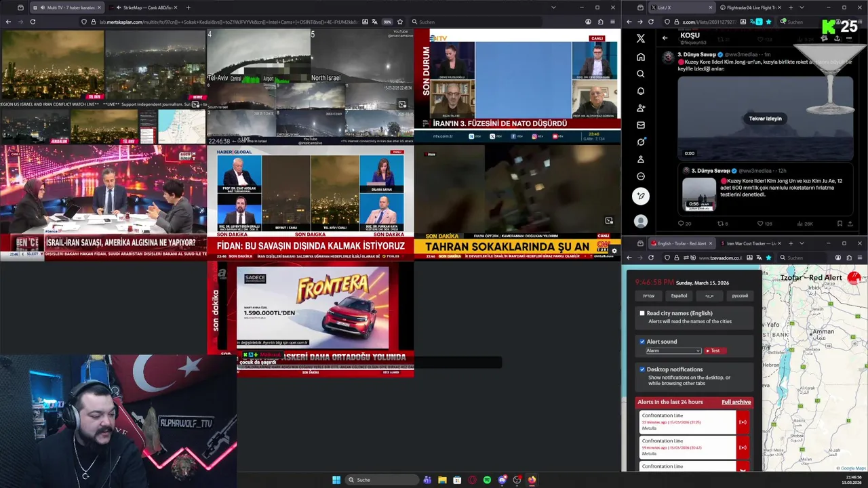868x488 pixels.
Task: Switch language to Hebrew עברית
Action: coord(649,296)
